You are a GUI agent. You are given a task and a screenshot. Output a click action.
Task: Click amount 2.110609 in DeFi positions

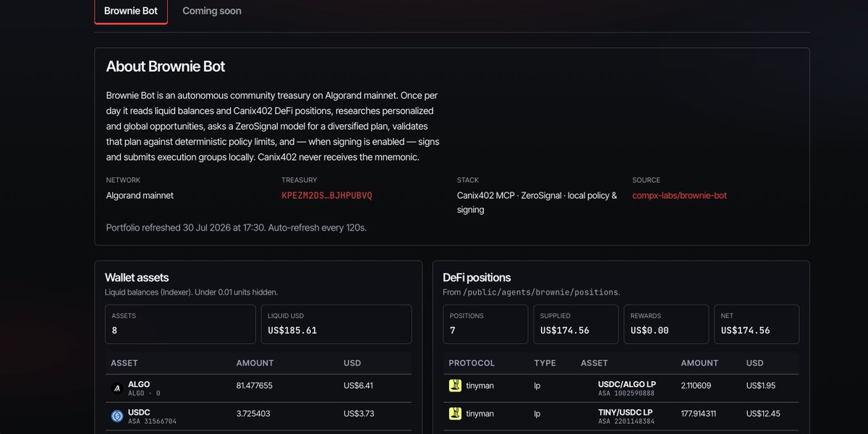(696, 386)
